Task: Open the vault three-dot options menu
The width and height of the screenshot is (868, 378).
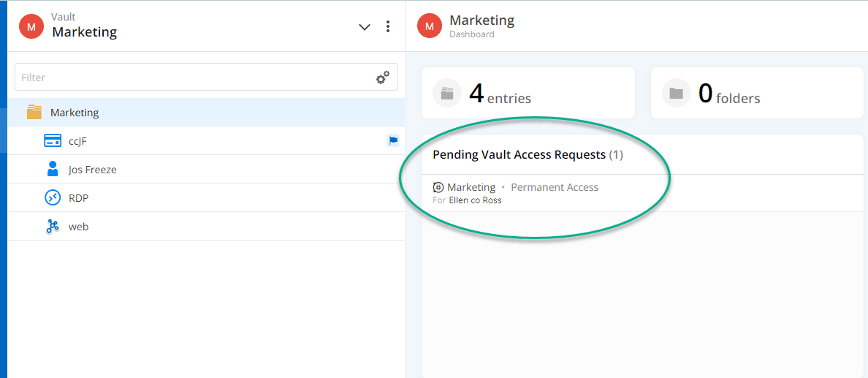Action: click(x=387, y=27)
